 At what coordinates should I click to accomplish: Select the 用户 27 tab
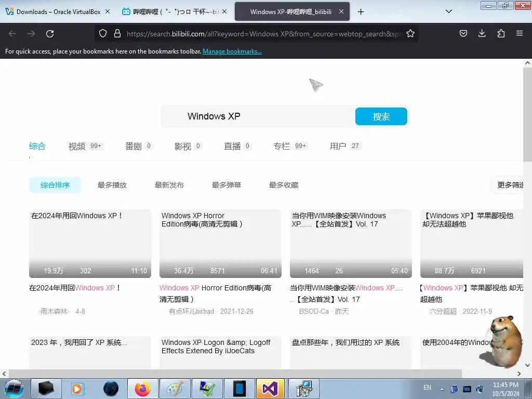[x=345, y=146]
